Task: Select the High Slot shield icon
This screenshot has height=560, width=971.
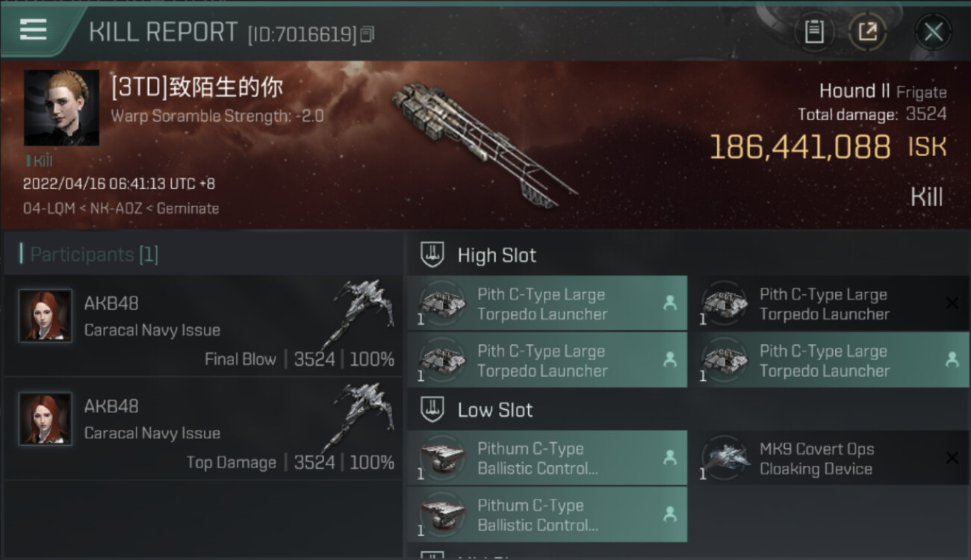Action: [x=432, y=255]
